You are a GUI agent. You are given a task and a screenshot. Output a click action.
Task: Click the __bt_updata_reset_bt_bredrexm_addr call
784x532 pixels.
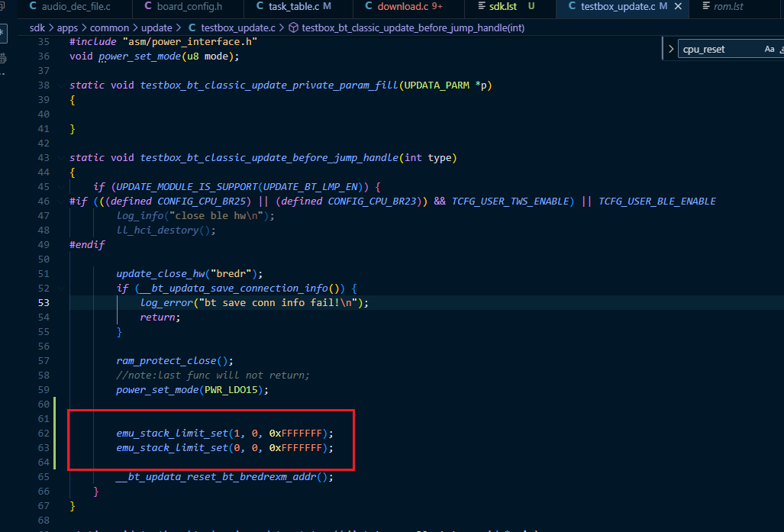pyautogui.click(x=216, y=477)
